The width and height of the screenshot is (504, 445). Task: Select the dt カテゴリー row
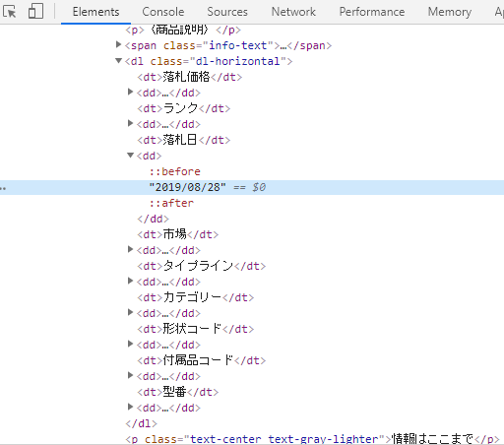pyautogui.click(x=196, y=297)
